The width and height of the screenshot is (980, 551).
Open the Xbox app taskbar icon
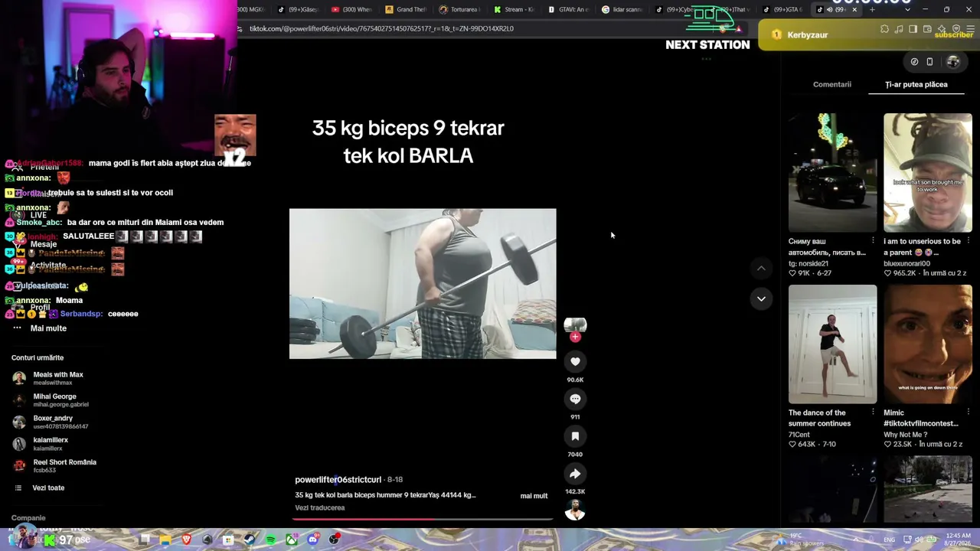pos(292,540)
